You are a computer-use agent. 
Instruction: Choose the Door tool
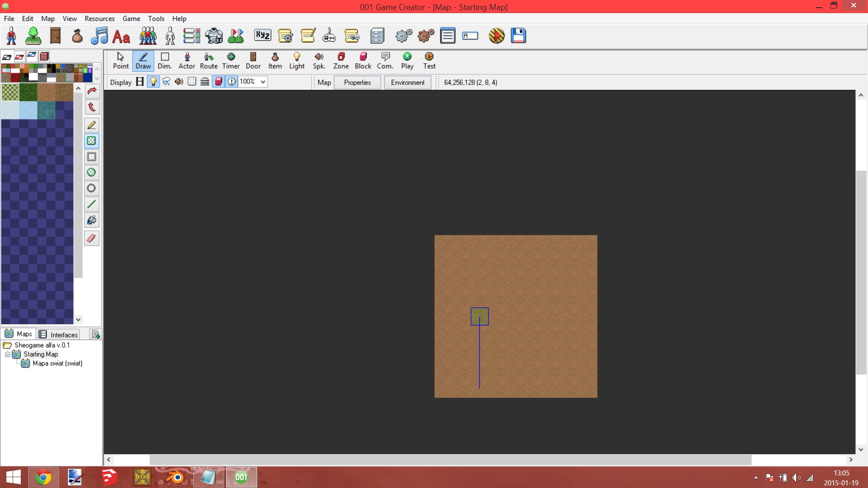coord(253,61)
